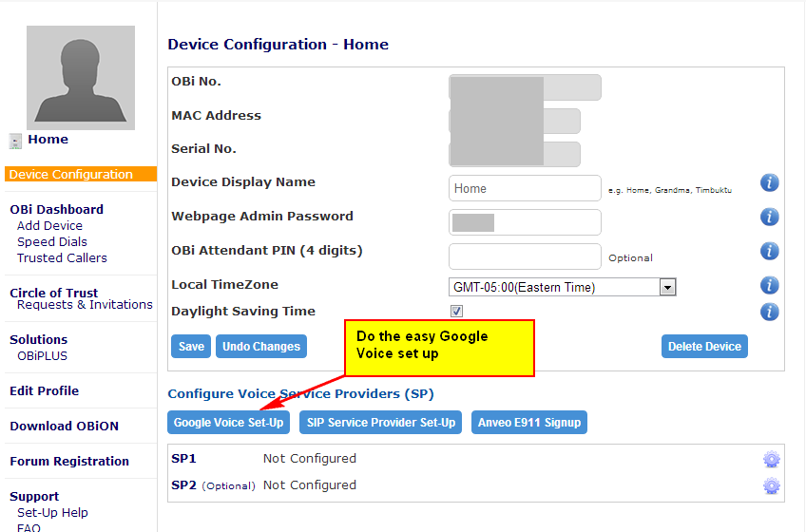Click the Save button
This screenshot has height=532, width=806.
(x=191, y=347)
